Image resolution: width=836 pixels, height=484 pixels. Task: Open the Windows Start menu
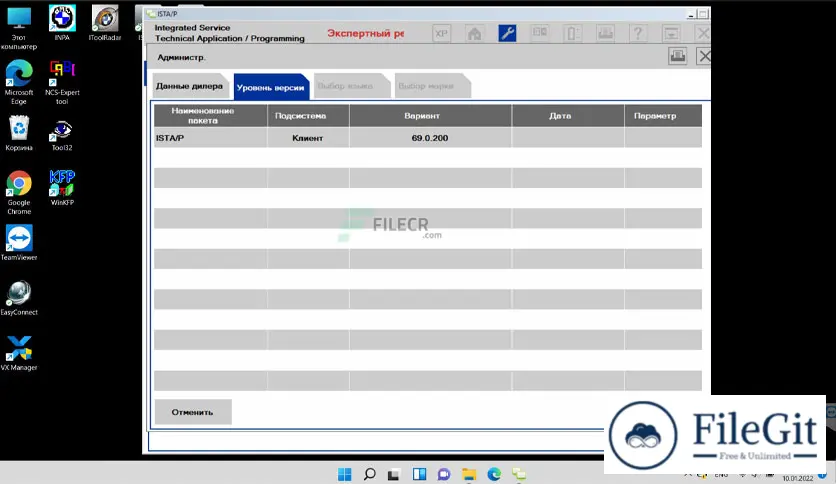coord(344,474)
